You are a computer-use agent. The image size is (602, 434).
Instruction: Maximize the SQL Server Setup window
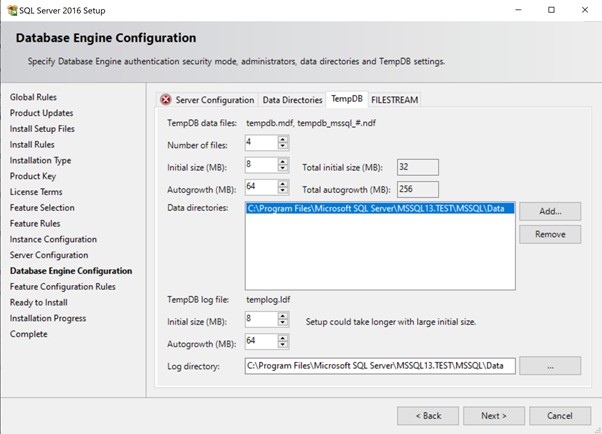coord(551,10)
